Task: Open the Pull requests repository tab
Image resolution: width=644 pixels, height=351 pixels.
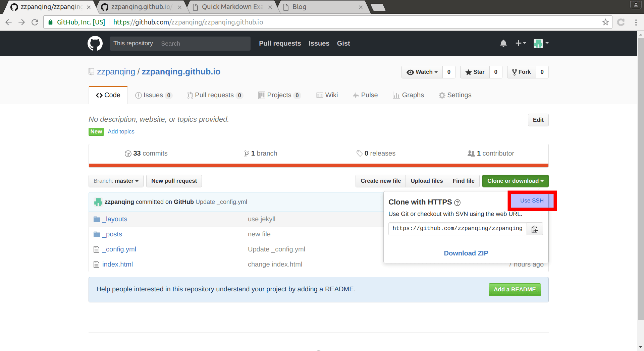Action: pos(215,95)
